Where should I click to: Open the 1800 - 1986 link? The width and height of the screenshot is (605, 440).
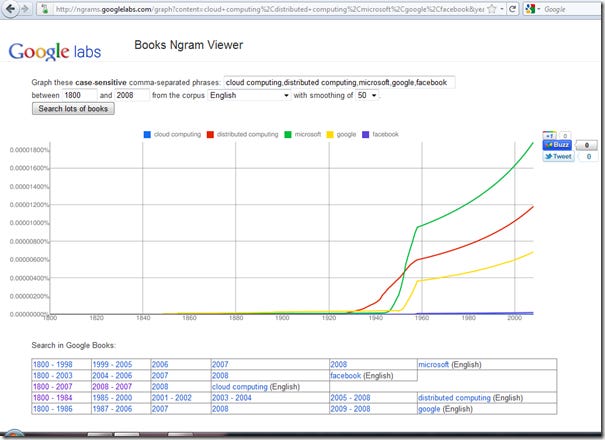(x=53, y=409)
